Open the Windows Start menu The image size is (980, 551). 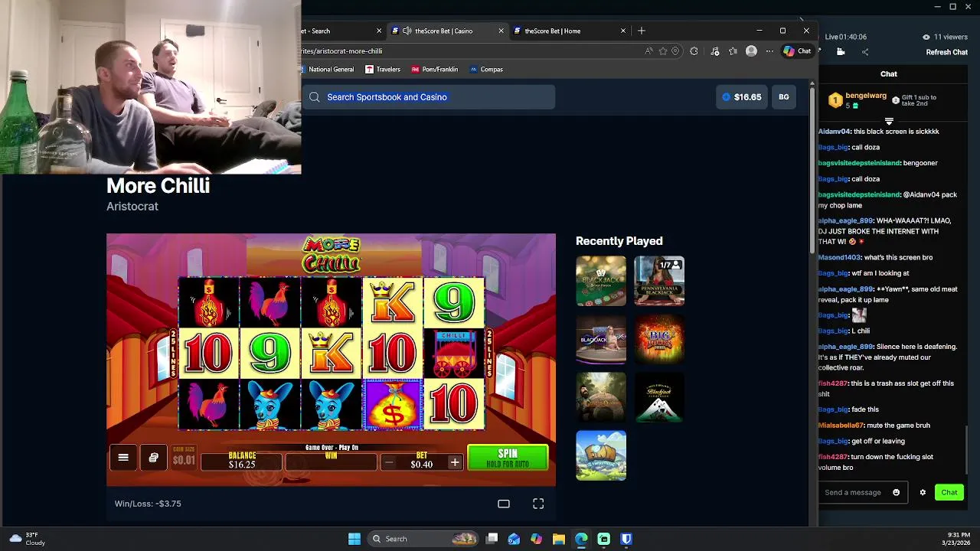click(x=354, y=539)
